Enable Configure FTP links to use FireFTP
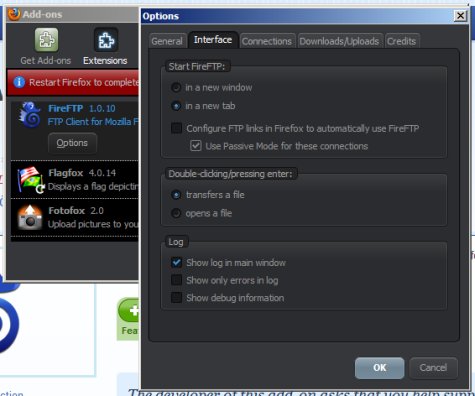The width and height of the screenshot is (475, 396). [x=176, y=128]
